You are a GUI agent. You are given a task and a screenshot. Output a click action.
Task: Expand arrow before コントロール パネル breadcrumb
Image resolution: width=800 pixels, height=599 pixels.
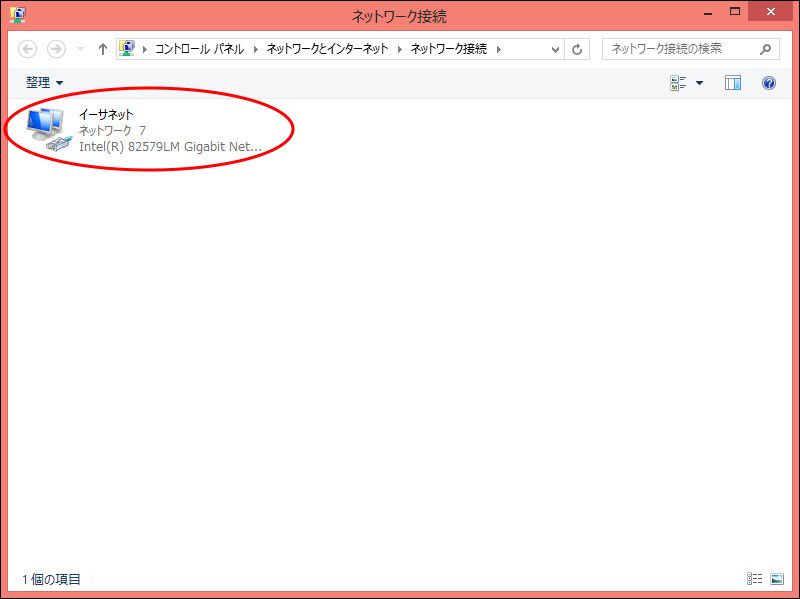[145, 49]
